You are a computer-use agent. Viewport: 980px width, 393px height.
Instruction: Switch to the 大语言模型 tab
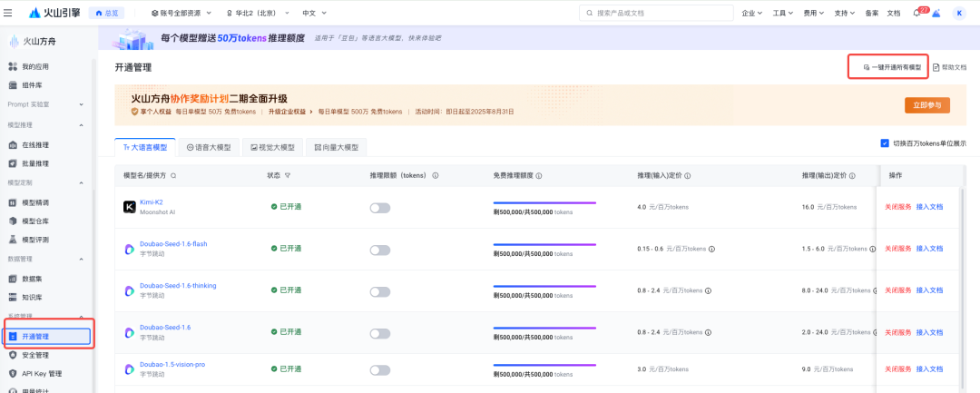(145, 147)
